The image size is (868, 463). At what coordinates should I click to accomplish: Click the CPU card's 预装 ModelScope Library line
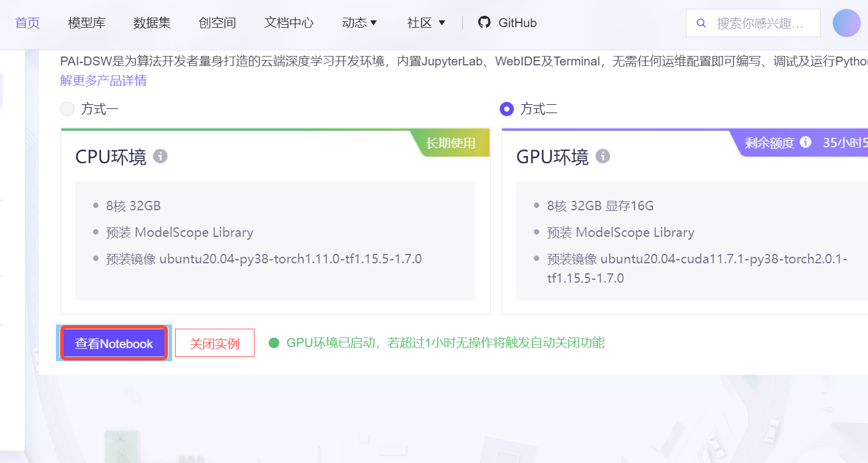point(180,232)
